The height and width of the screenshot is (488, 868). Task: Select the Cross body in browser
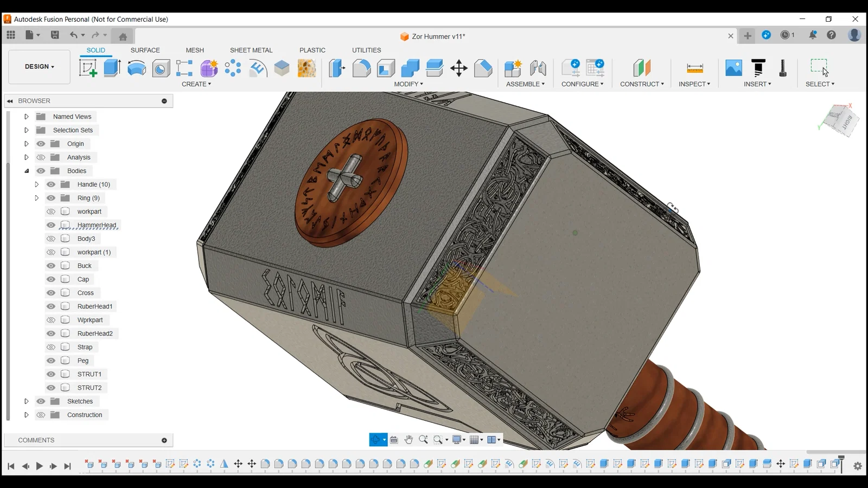(x=86, y=293)
